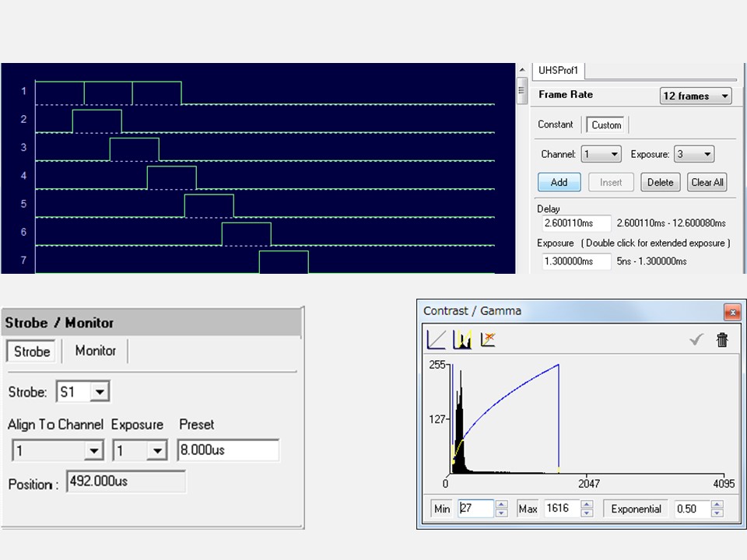Image resolution: width=747 pixels, height=560 pixels.
Task: Close the Contrast / Gamma window
Action: (733, 312)
